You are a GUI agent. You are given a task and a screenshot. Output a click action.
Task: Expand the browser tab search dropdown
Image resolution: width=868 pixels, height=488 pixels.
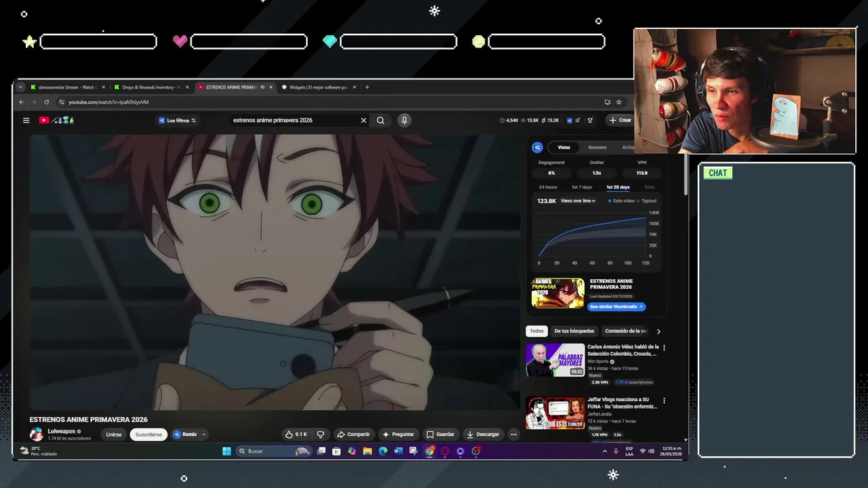(x=20, y=87)
